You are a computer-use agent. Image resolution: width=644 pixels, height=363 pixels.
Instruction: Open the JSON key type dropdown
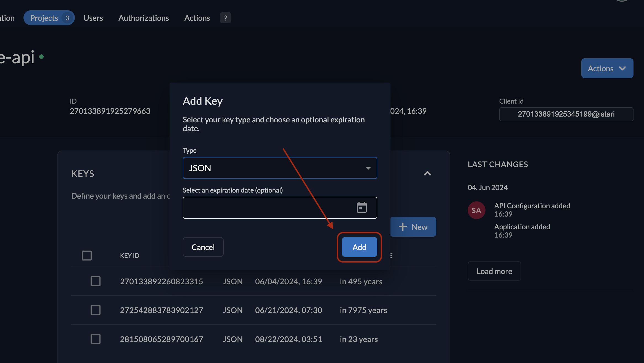tap(280, 168)
